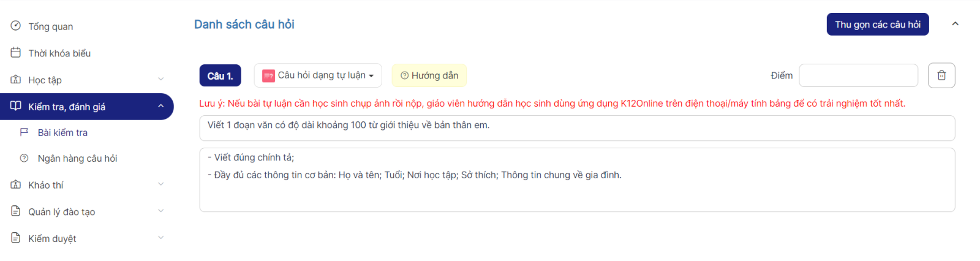The image size is (980, 261).
Task: Click the Điểm score input field
Action: tap(858, 75)
